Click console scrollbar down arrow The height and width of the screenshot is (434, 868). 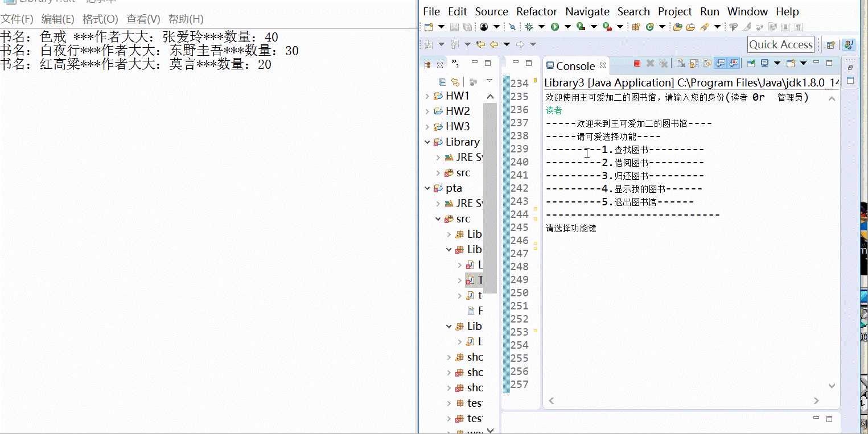(832, 386)
